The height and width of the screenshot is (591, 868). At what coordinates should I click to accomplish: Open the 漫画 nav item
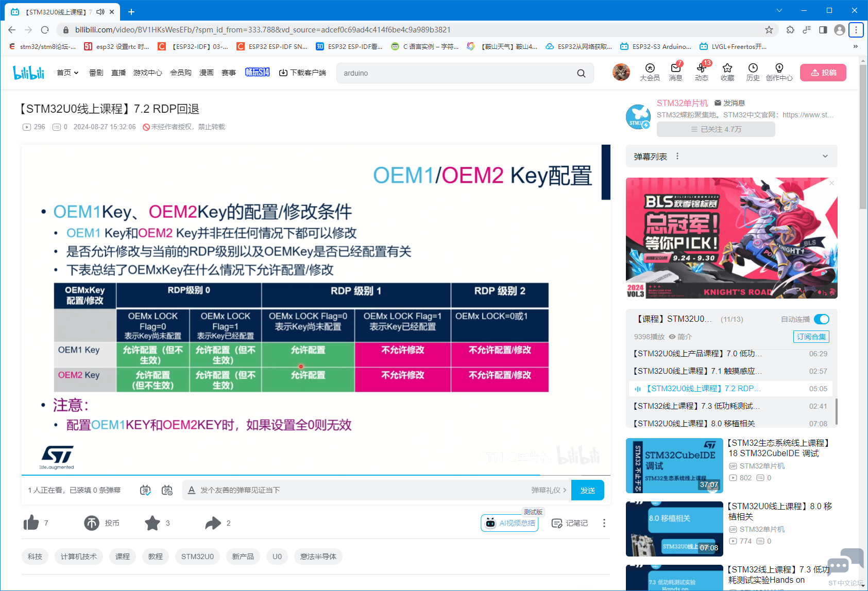(207, 73)
